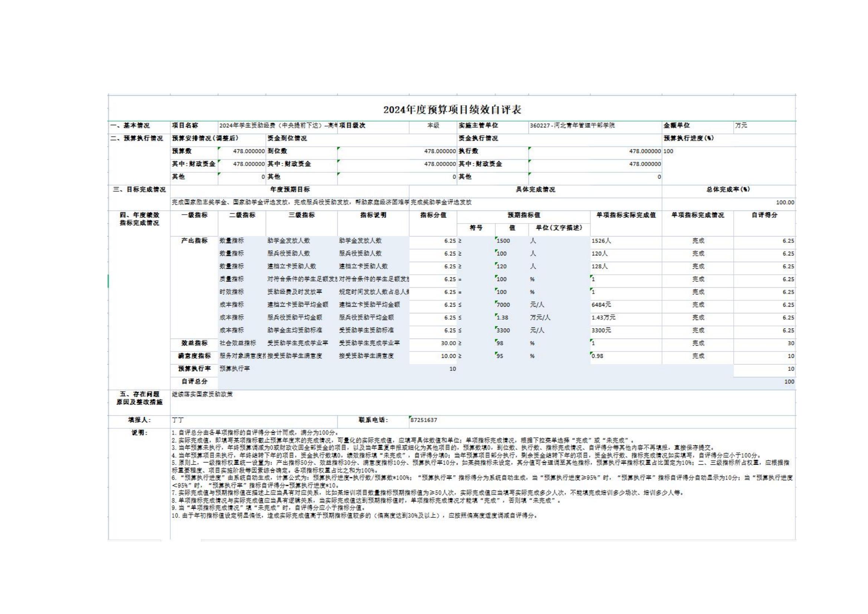Screen dimensions: 868x614
Task: Select actual completion value 1.43万元
Action: 603,318
